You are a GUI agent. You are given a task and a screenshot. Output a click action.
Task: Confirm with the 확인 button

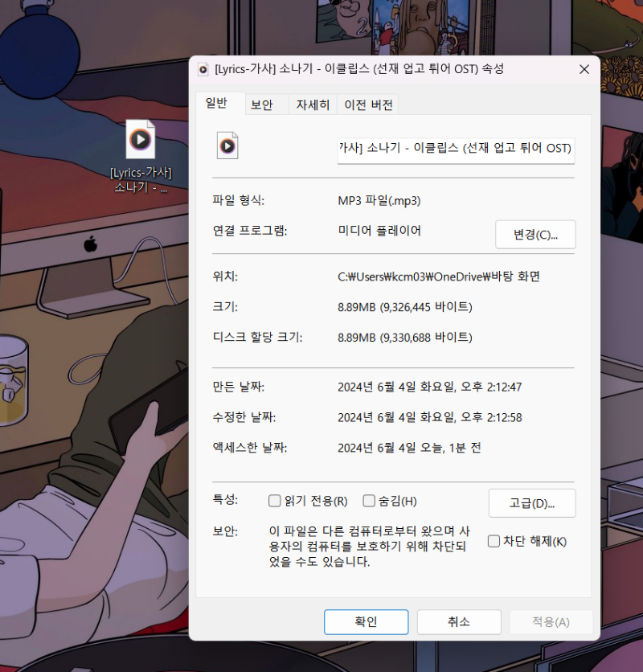click(x=366, y=622)
